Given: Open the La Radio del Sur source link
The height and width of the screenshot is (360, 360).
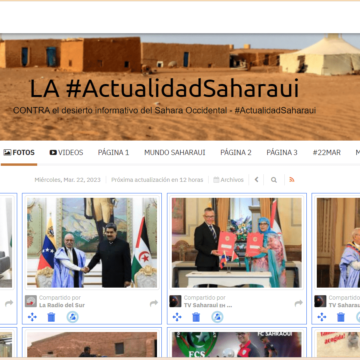Looking at the screenshot, I should tap(62, 305).
